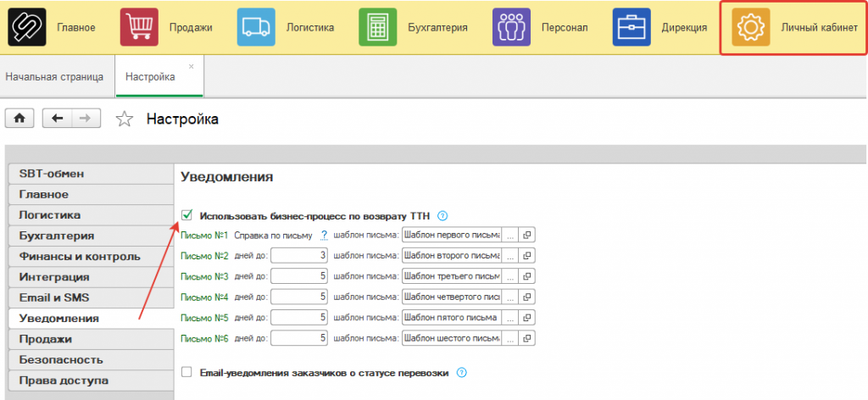
Task: Open Финансы и контроль settings section
Action: [x=92, y=256]
